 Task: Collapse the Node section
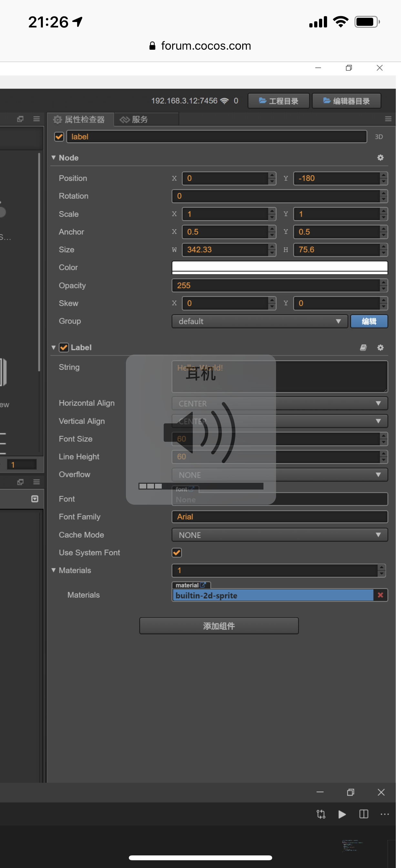point(54,157)
